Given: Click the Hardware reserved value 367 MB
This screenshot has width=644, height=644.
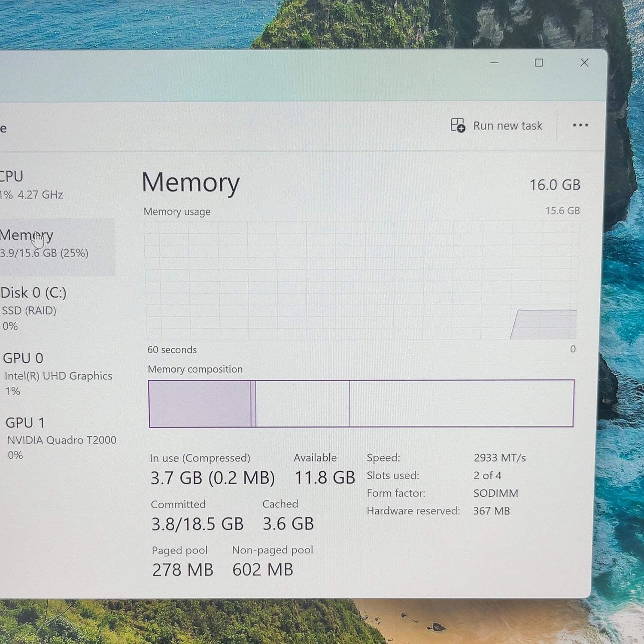Looking at the screenshot, I should point(492,511).
